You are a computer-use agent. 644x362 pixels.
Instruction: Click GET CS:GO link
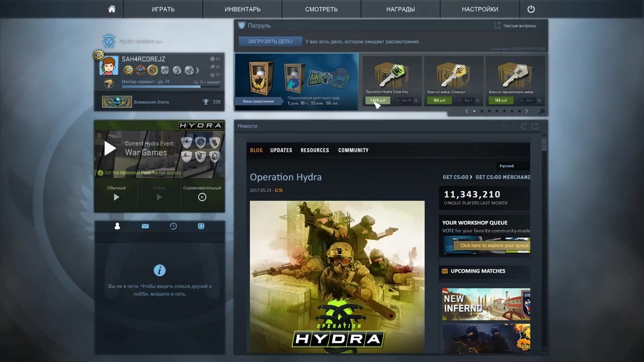tap(457, 177)
